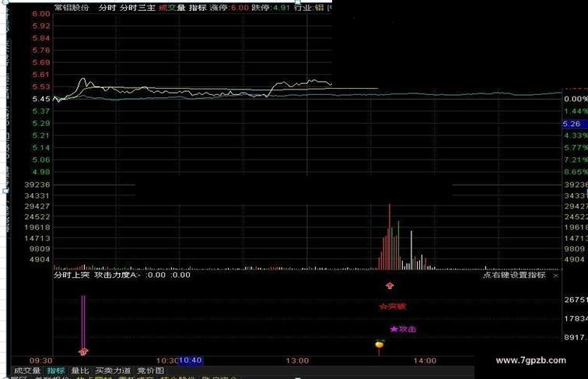Click the 0.00% label on right axis

click(x=576, y=99)
